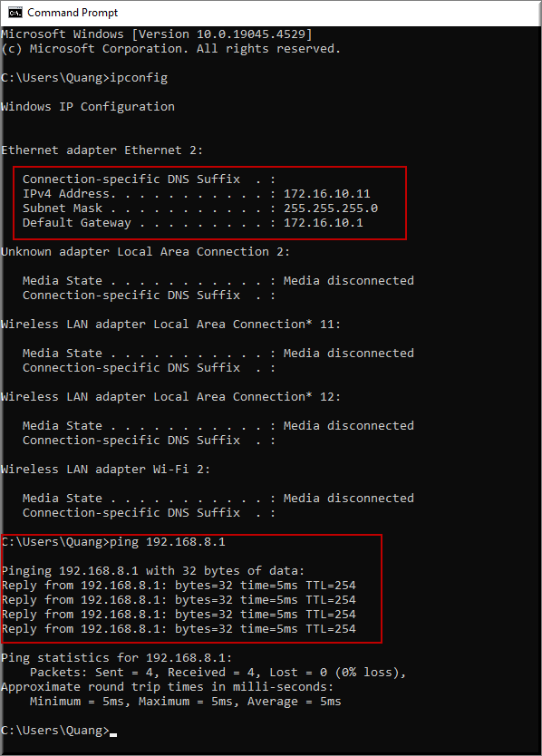Click the Microsoft Windows version line
Image resolution: width=542 pixels, height=756 pixels.
coord(157,34)
